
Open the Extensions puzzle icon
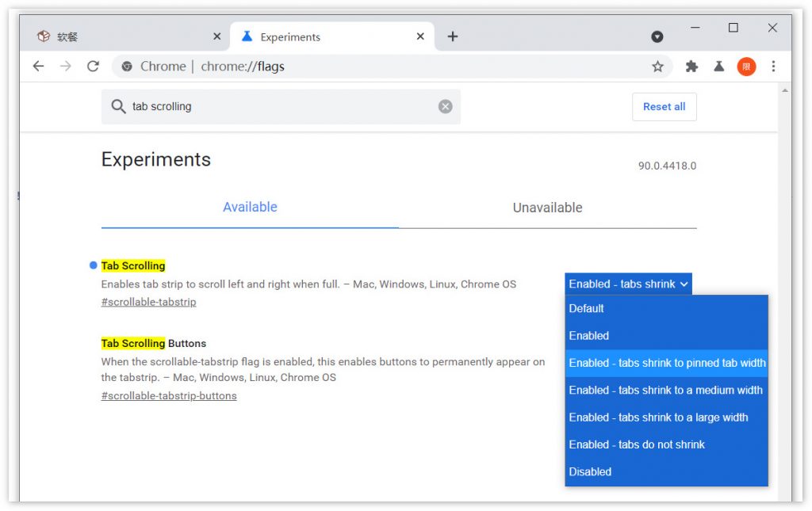pos(691,67)
